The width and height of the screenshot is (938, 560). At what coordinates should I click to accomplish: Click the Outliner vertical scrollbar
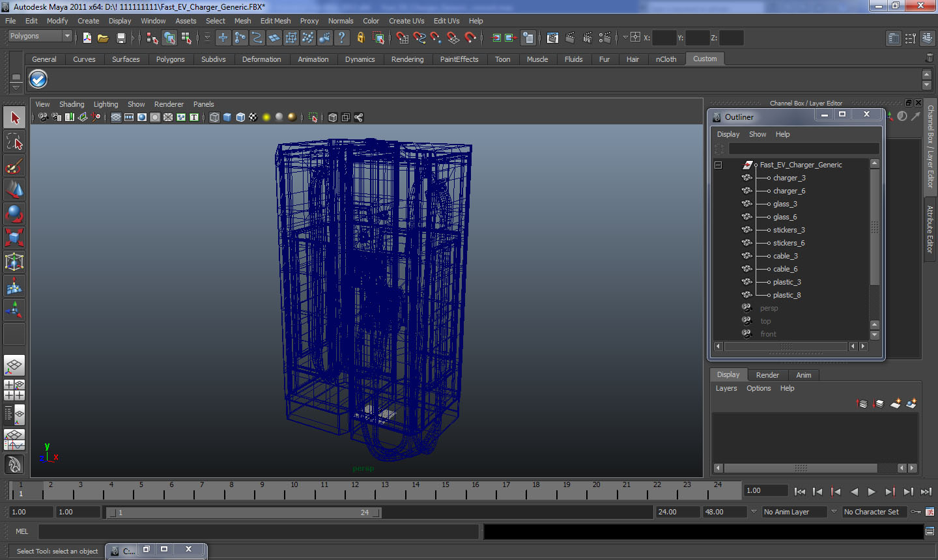click(875, 227)
